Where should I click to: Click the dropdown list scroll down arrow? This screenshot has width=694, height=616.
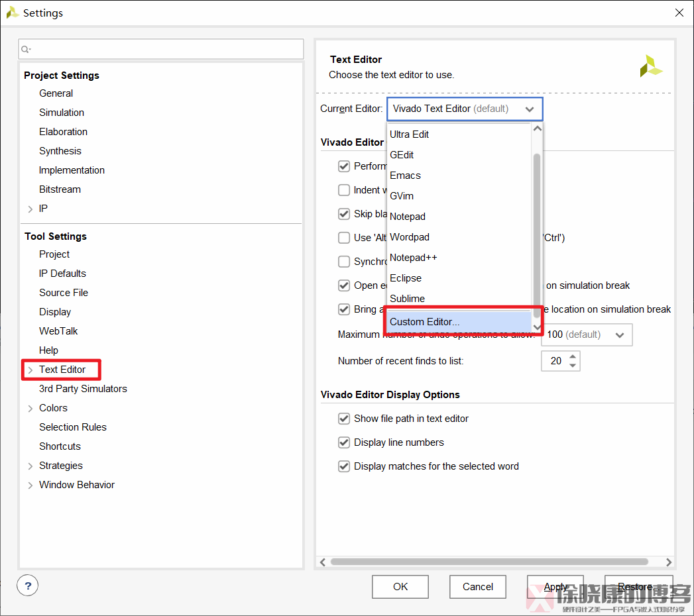tap(538, 327)
